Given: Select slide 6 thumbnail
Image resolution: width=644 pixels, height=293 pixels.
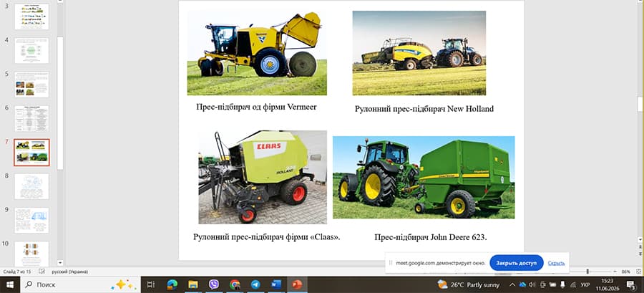Looking at the screenshot, I should [31, 118].
